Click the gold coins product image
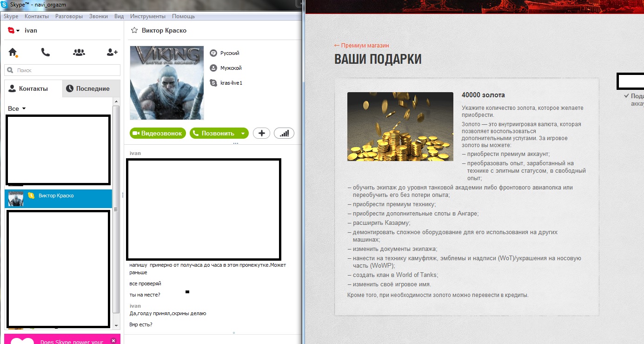The image size is (644, 344). (x=400, y=127)
